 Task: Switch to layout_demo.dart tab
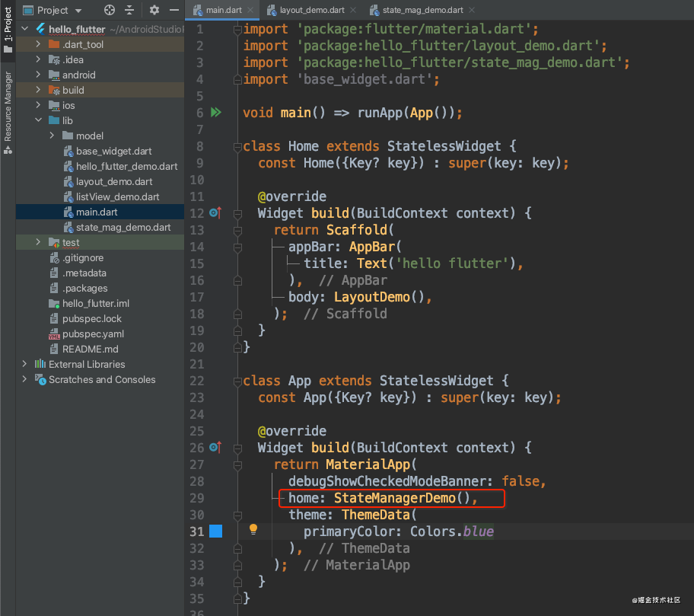[x=311, y=10]
